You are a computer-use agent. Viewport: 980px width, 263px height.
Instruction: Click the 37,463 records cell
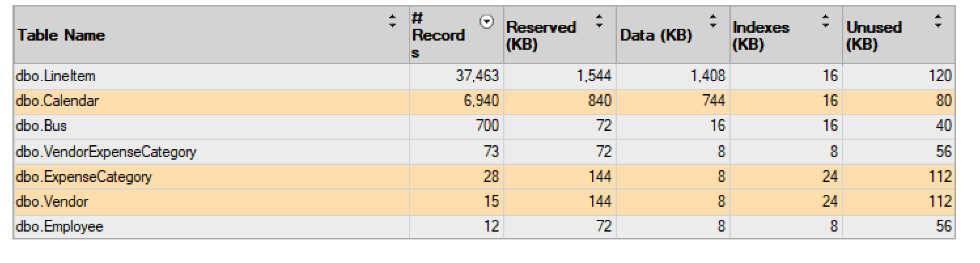pyautogui.click(x=477, y=77)
